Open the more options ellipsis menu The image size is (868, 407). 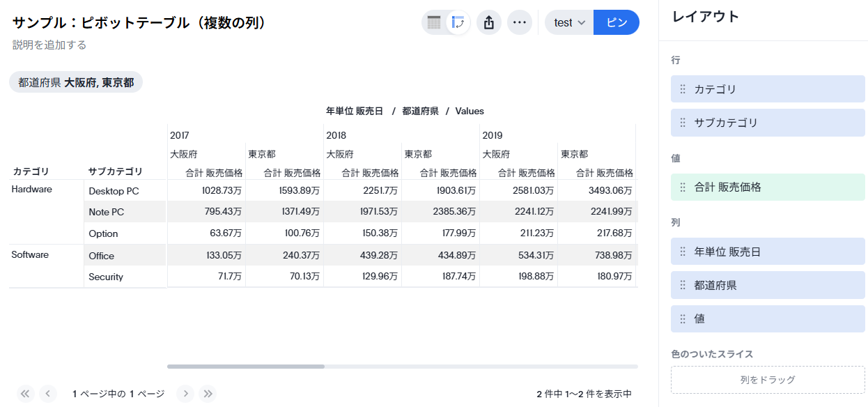click(519, 22)
